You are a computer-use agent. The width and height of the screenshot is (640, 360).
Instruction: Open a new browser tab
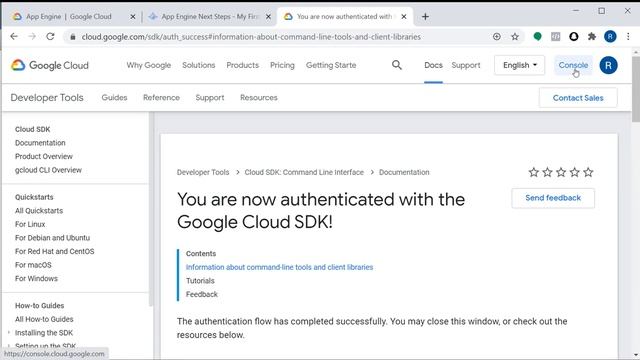pyautogui.click(x=425, y=17)
